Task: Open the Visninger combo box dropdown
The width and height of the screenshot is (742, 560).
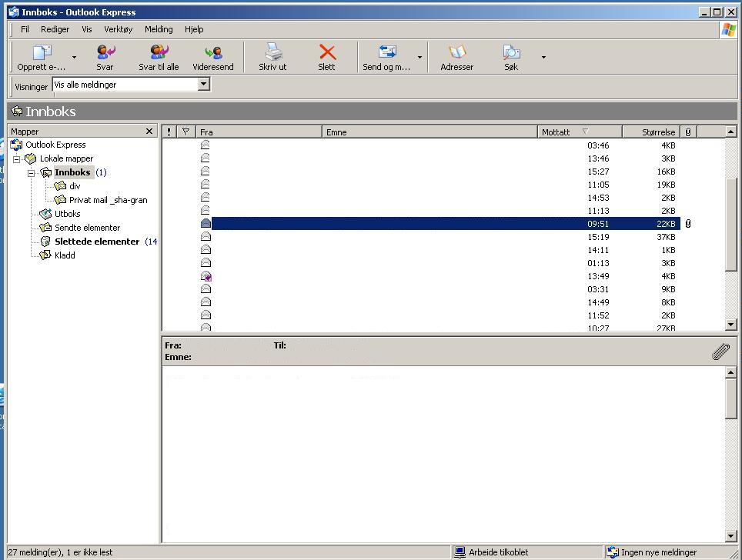Action: click(204, 85)
